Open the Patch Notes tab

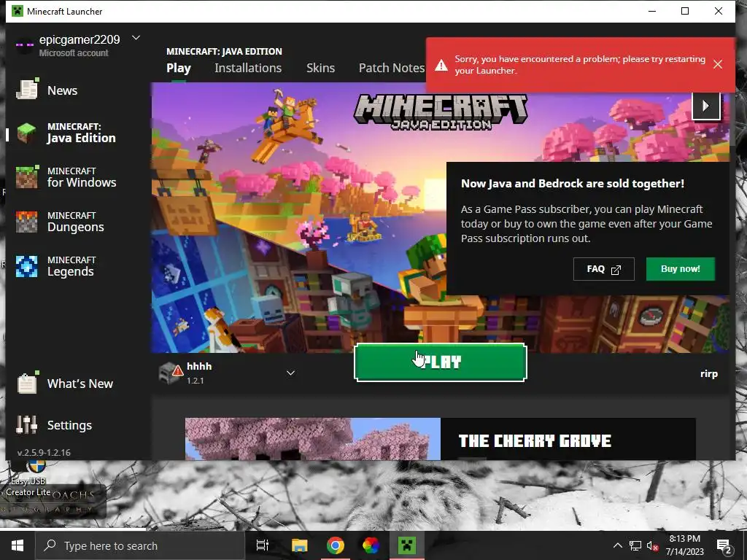coord(392,68)
